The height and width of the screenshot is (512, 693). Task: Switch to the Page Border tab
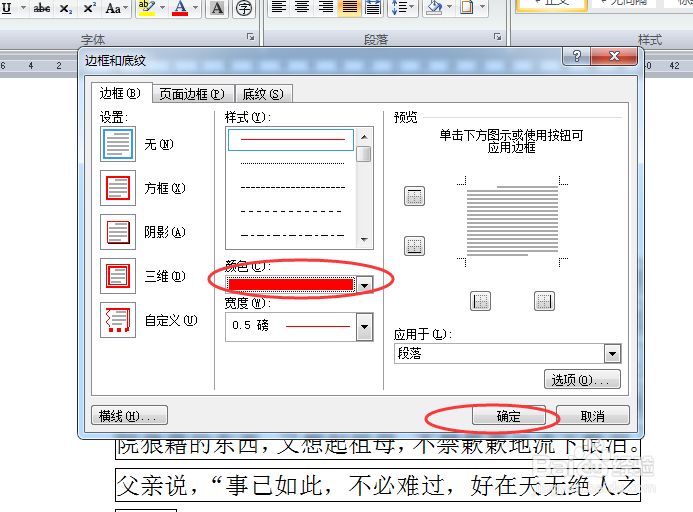coord(192,94)
